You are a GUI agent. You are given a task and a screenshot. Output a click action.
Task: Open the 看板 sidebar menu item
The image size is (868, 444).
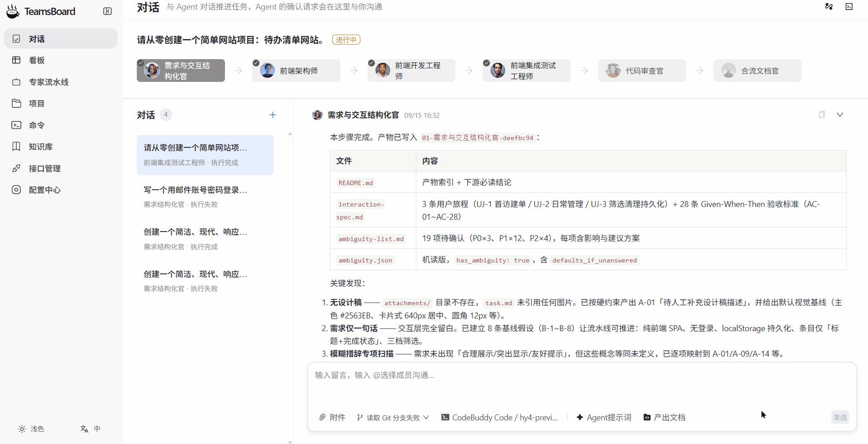pyautogui.click(x=61, y=60)
